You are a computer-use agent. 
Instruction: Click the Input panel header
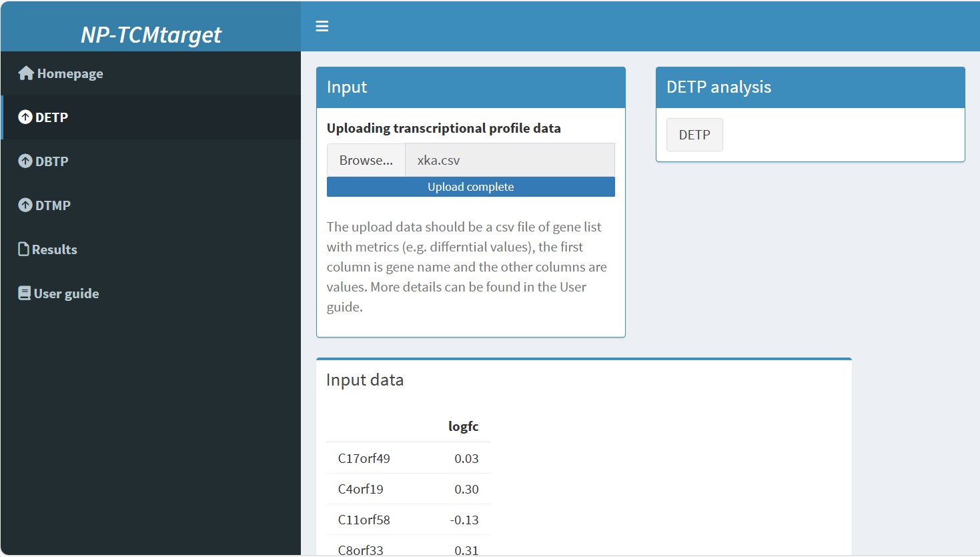pos(471,87)
